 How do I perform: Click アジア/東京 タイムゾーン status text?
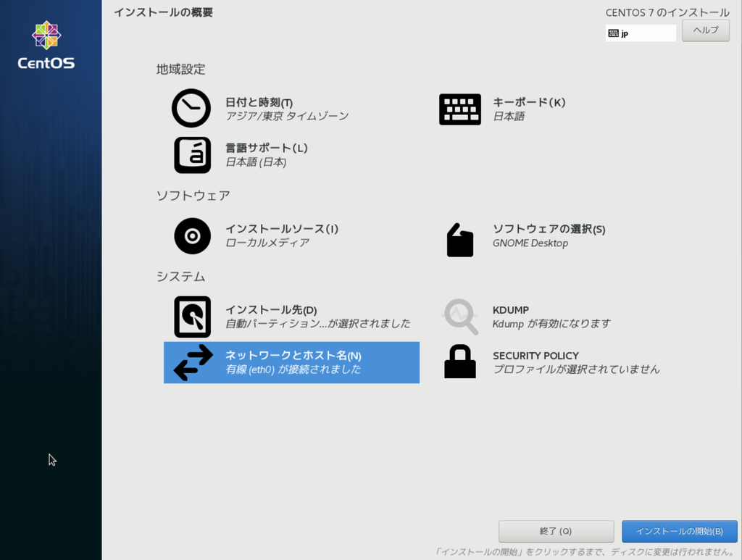pyautogui.click(x=287, y=117)
